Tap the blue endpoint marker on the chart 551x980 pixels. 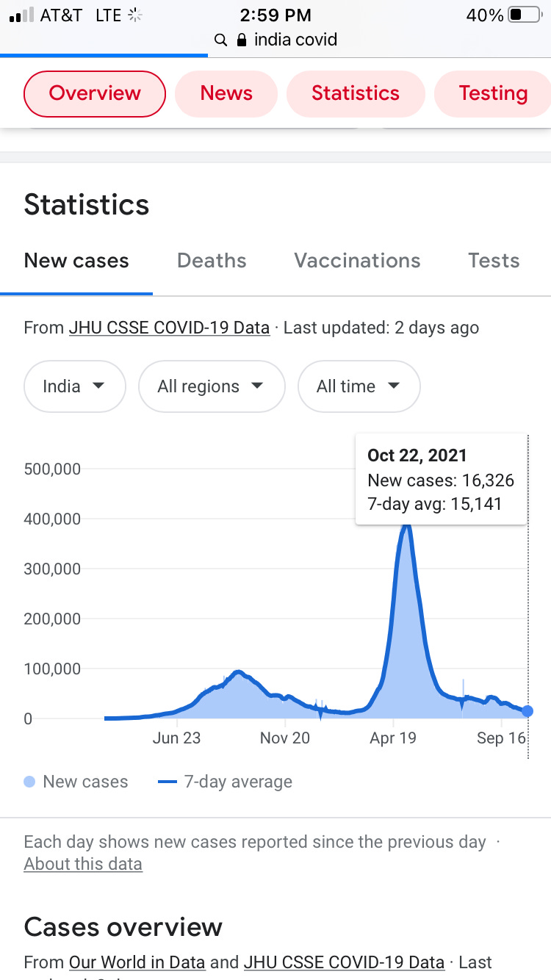[527, 711]
